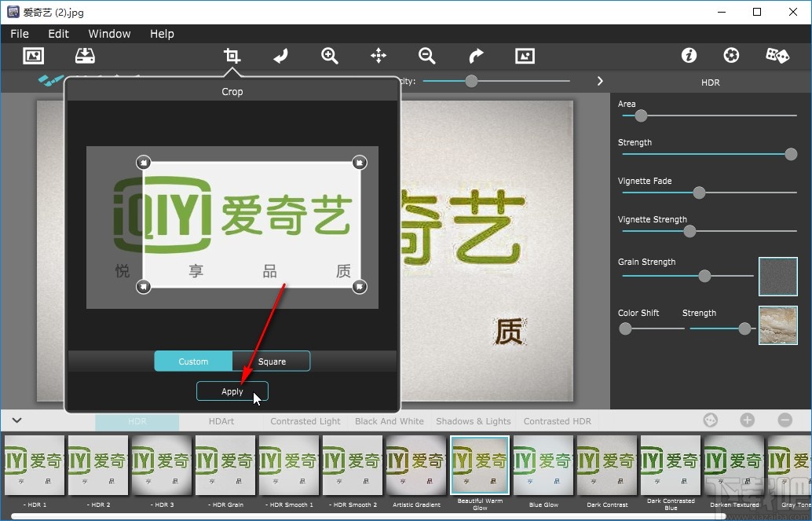This screenshot has height=521, width=812.
Task: Click the zoom out magnifier
Action: click(x=427, y=56)
